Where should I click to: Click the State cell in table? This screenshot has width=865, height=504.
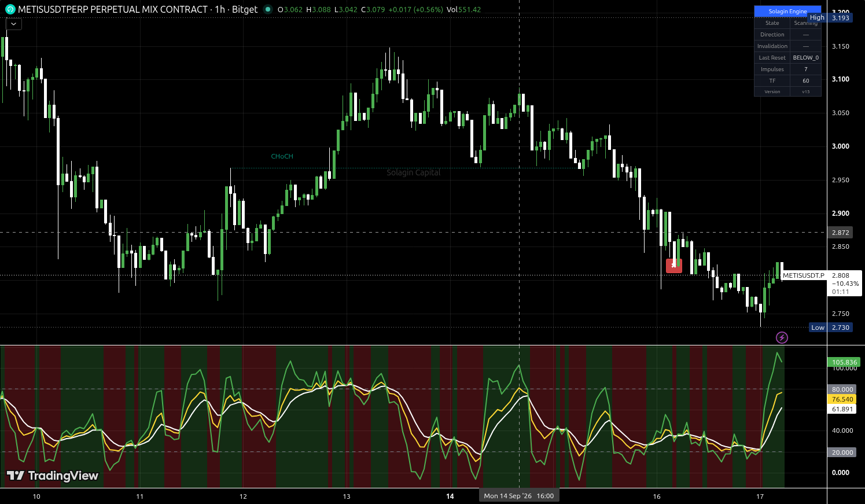coord(772,23)
